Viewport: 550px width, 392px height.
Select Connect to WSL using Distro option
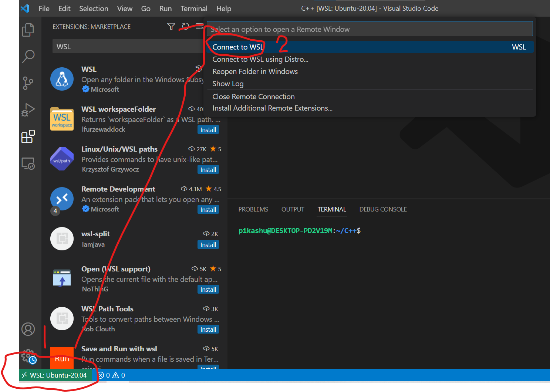pyautogui.click(x=370, y=59)
